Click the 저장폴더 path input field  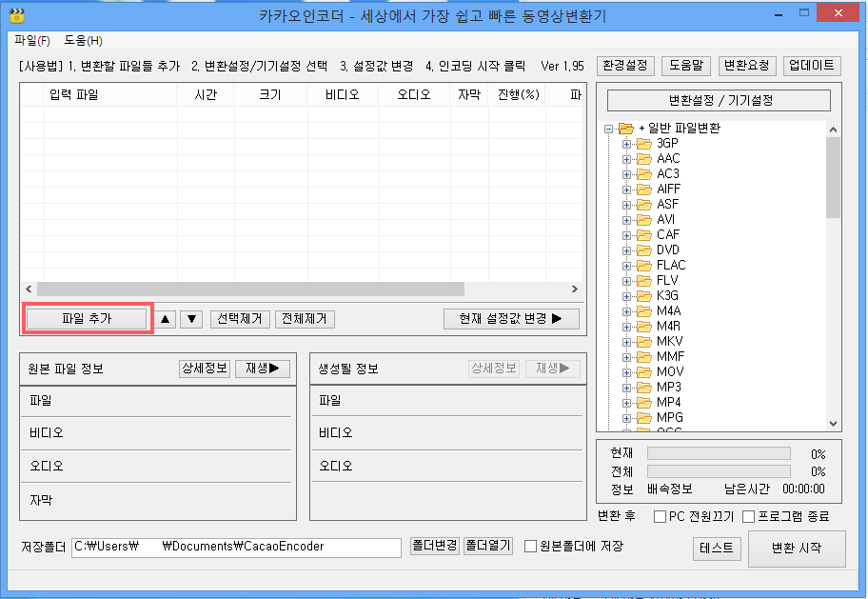point(236,548)
